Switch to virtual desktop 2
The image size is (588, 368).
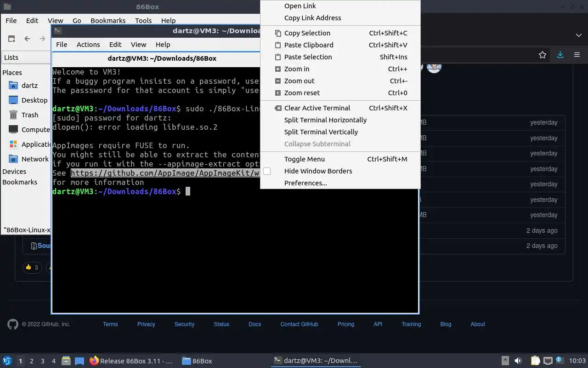click(31, 361)
